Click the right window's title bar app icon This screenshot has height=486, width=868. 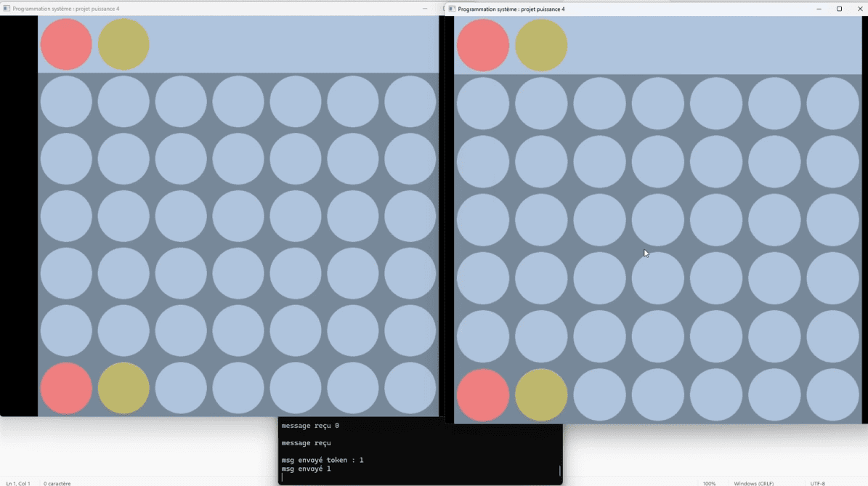tap(452, 9)
